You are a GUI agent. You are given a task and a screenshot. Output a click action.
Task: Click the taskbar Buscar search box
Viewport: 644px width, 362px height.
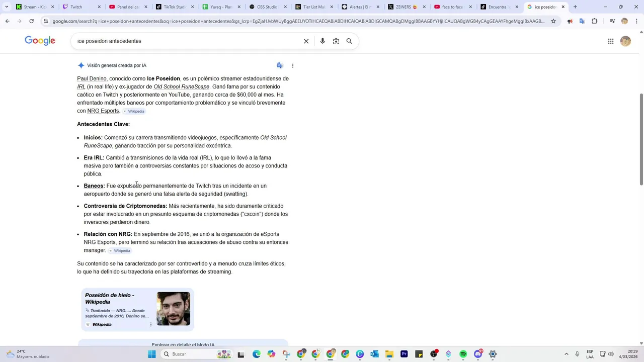(x=197, y=354)
